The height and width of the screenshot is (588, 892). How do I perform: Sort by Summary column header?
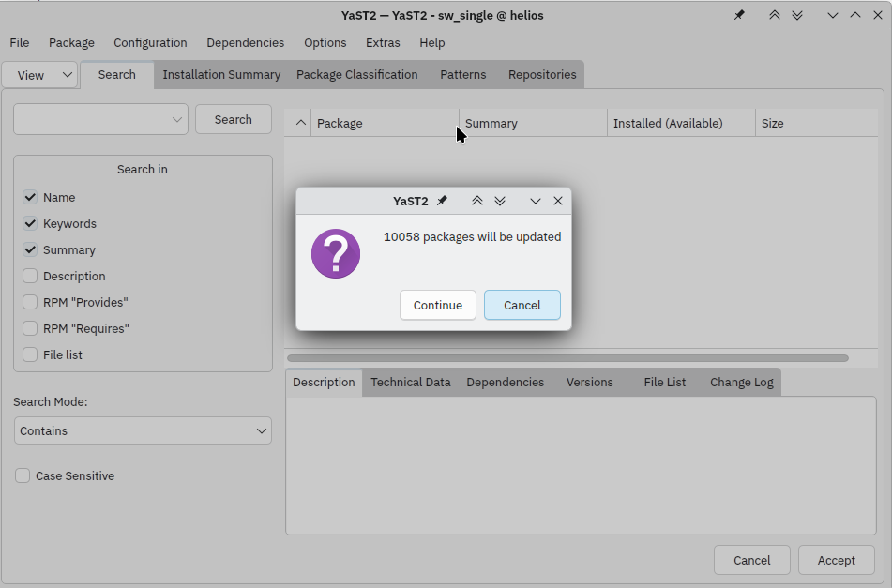coord(533,123)
